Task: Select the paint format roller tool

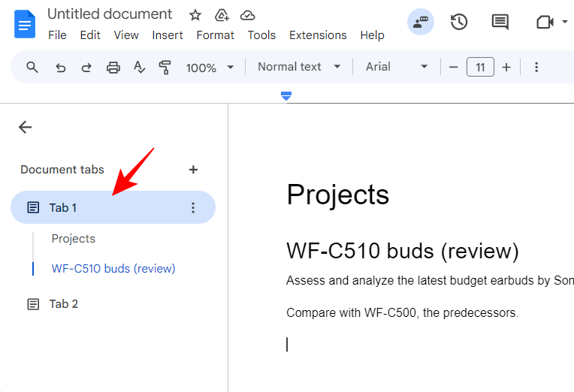Action: (165, 68)
